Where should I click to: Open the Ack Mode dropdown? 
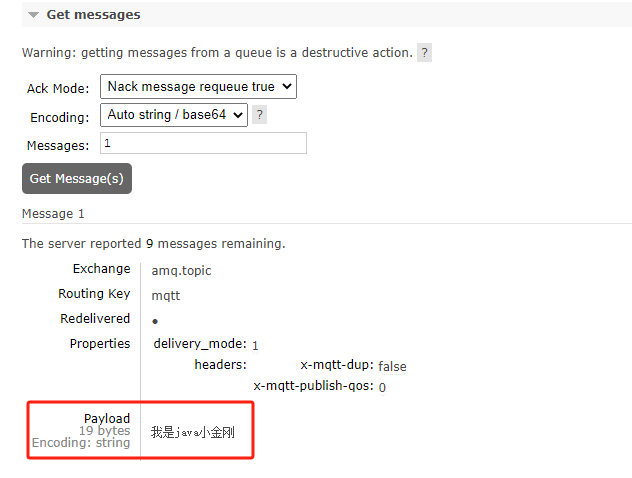[x=199, y=87]
